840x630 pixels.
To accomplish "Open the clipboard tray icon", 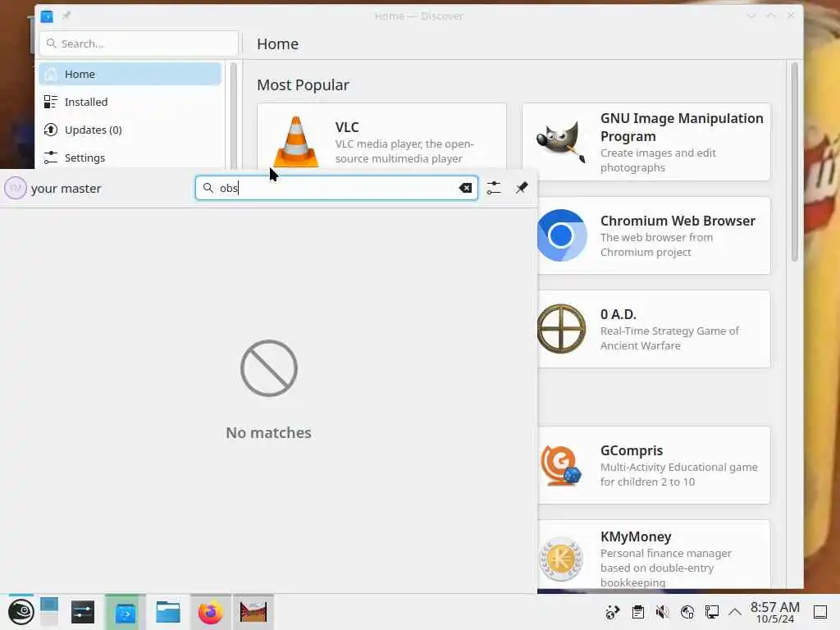I will pos(637,612).
